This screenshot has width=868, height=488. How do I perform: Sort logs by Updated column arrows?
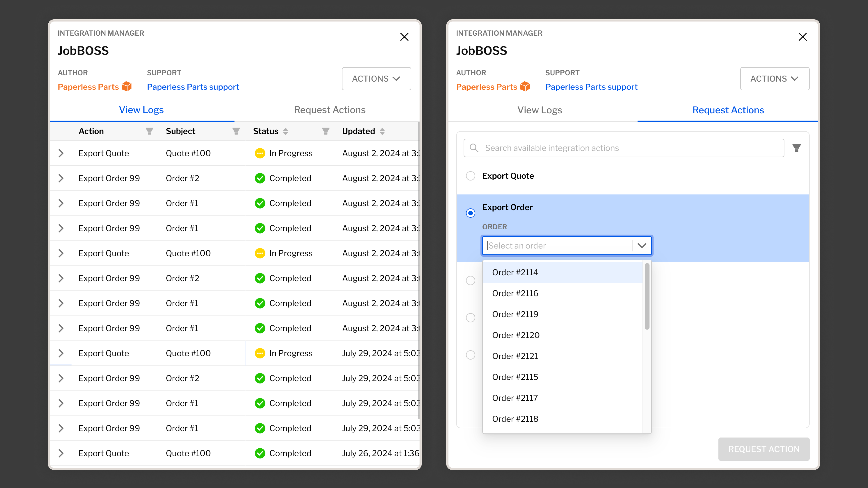(x=382, y=131)
